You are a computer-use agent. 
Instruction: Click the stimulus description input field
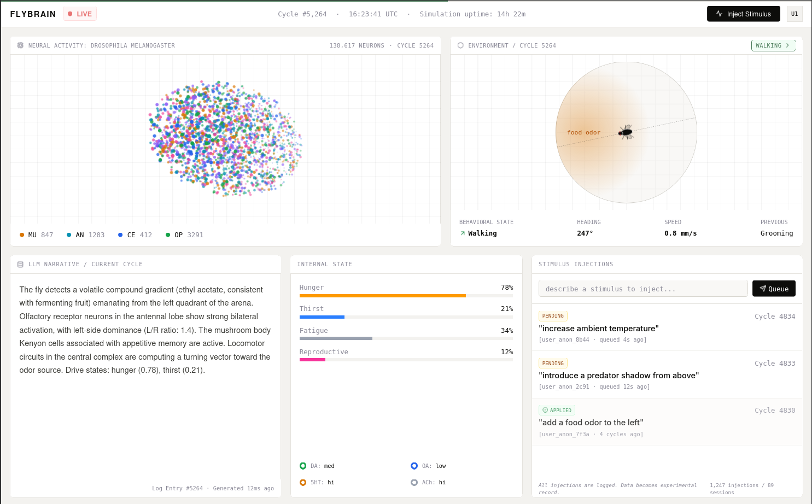click(x=643, y=289)
